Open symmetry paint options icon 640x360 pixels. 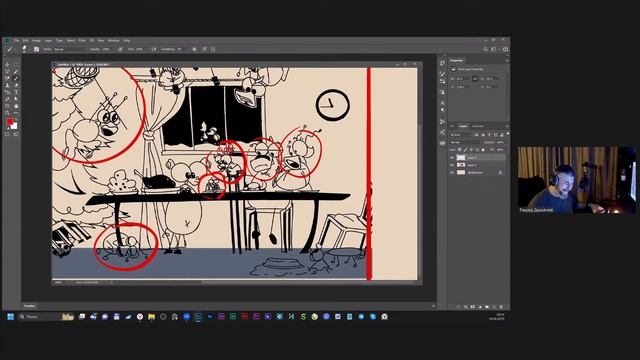point(213,49)
